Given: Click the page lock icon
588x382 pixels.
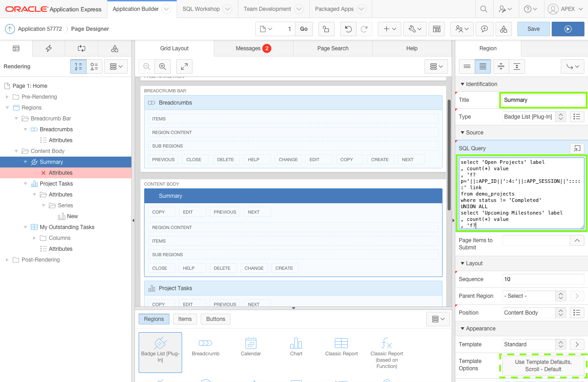Looking at the screenshot, I should click(326, 29).
